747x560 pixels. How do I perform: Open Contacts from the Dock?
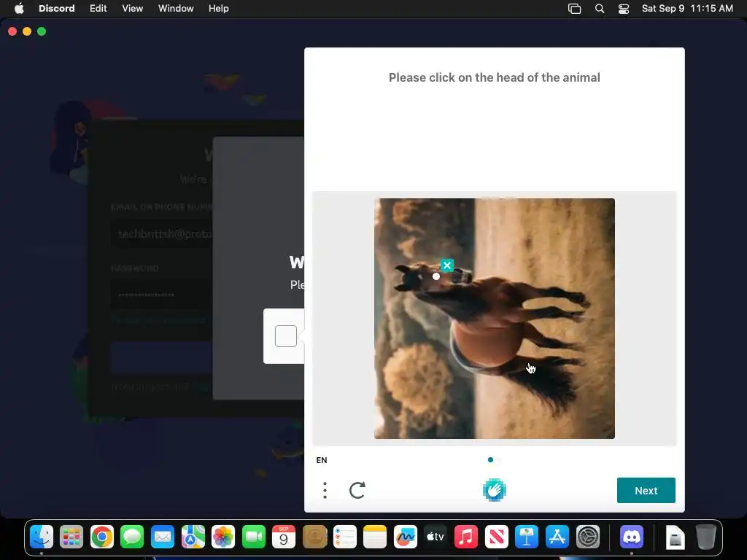[x=314, y=537]
